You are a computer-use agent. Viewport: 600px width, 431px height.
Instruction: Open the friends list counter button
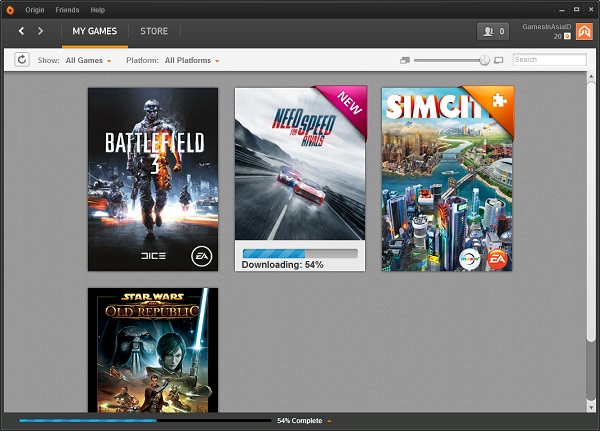[493, 31]
